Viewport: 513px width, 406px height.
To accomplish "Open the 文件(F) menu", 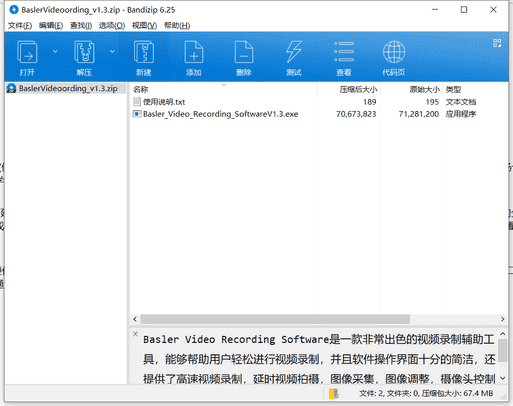I will coord(20,25).
